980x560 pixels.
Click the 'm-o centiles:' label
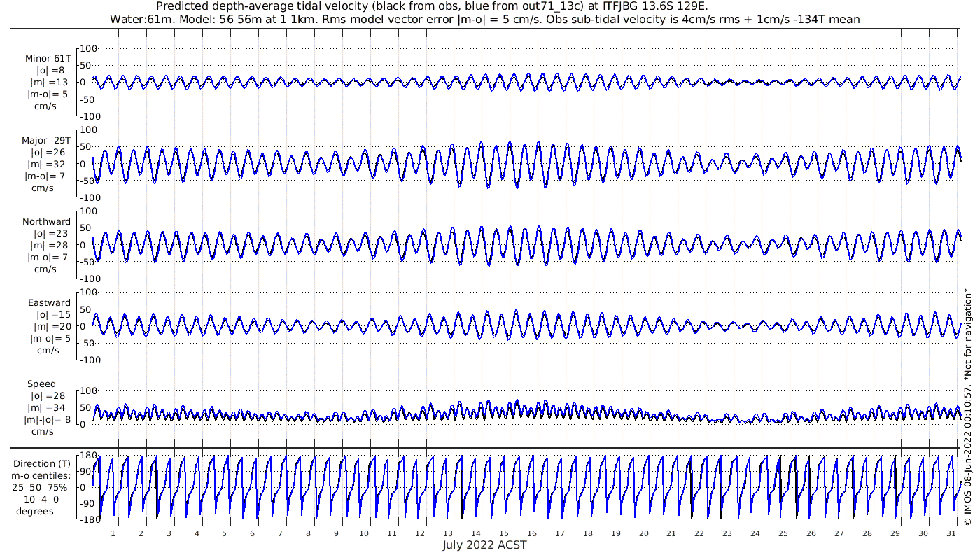pyautogui.click(x=41, y=476)
